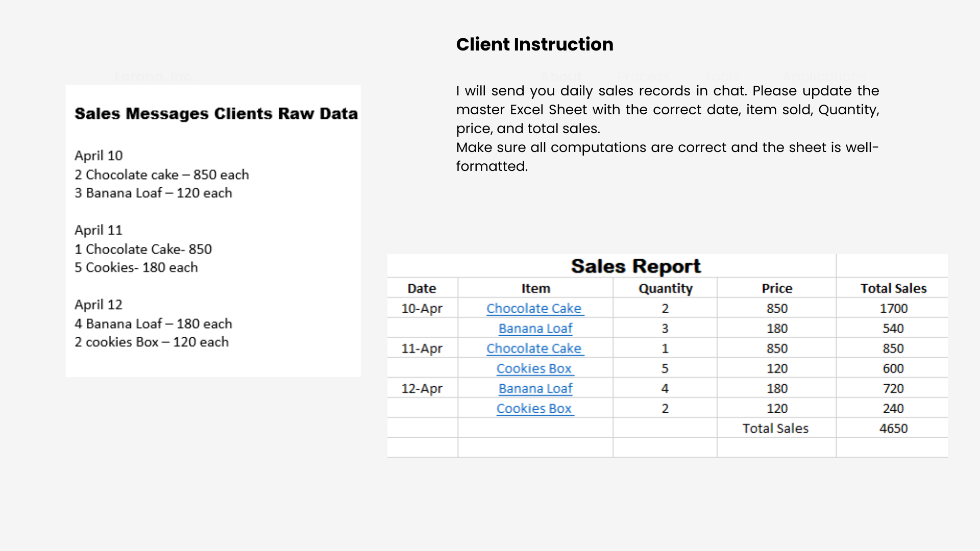The image size is (980, 551).
Task: Select the Date column header
Action: click(422, 288)
